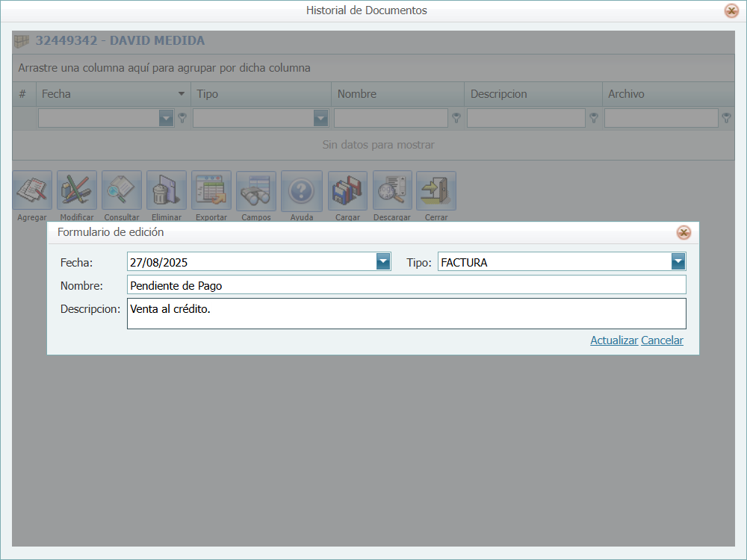This screenshot has height=560, width=747.
Task: Click the Cargar floppy disk icon
Action: 348,190
